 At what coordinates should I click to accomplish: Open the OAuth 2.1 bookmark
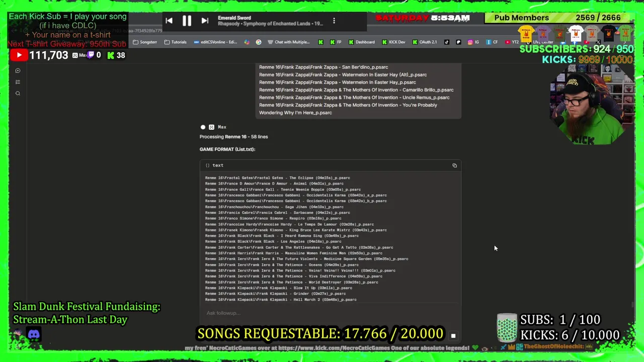[x=424, y=42]
